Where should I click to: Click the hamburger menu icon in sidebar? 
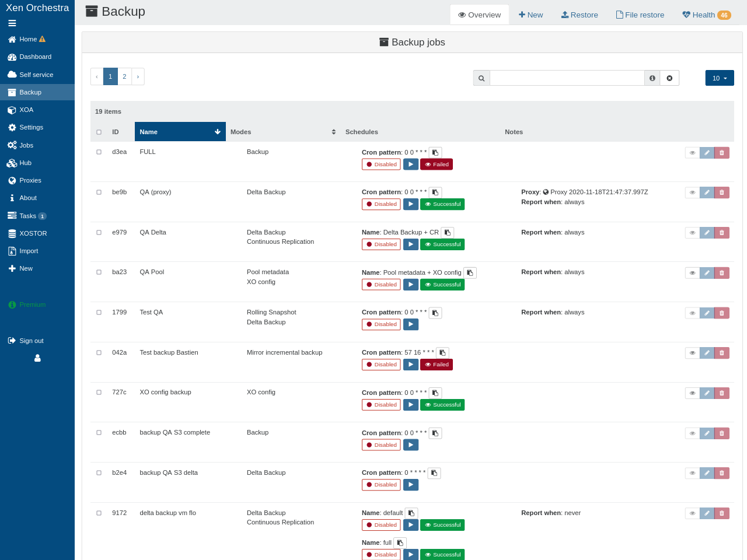click(x=12, y=23)
